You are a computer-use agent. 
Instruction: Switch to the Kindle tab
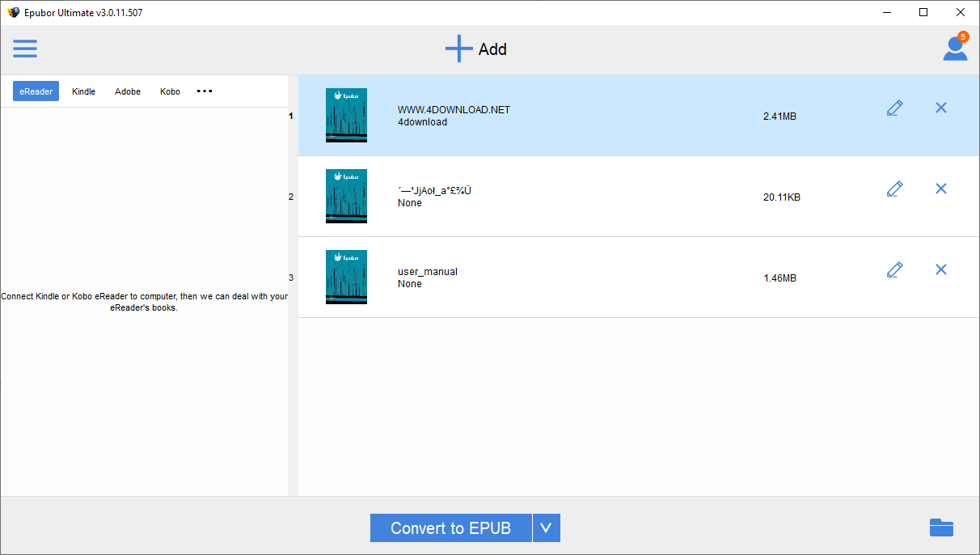[x=83, y=91]
